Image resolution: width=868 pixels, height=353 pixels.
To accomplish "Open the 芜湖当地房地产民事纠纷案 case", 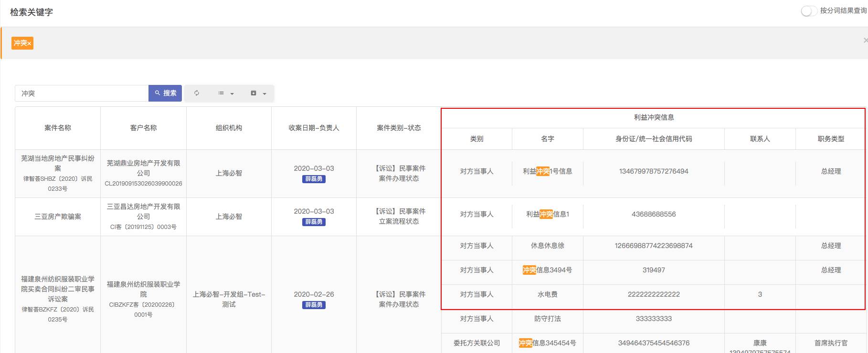I will 57,163.
